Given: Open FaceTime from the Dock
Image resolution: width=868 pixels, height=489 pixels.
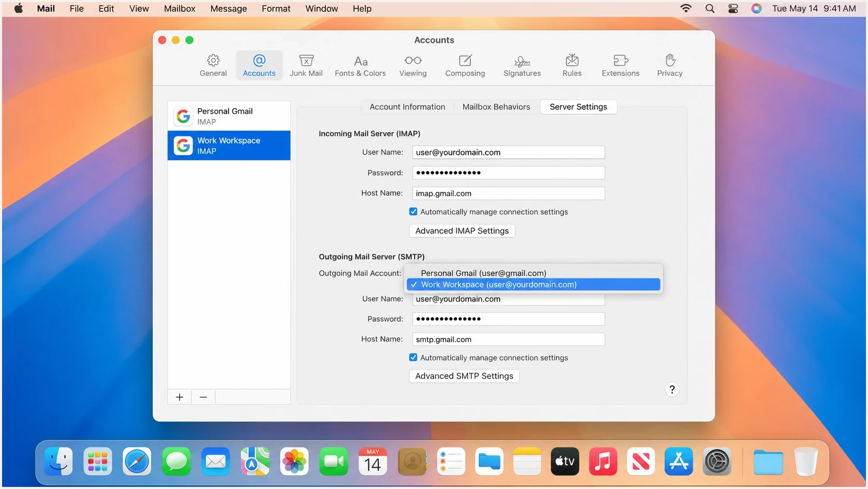Looking at the screenshot, I should coord(333,461).
